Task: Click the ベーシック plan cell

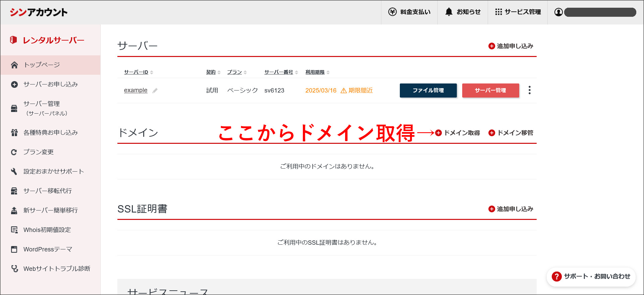Action: click(x=243, y=91)
